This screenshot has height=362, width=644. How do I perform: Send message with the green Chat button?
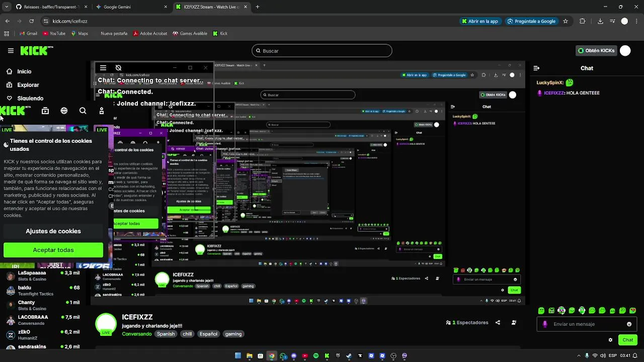pyautogui.click(x=628, y=340)
